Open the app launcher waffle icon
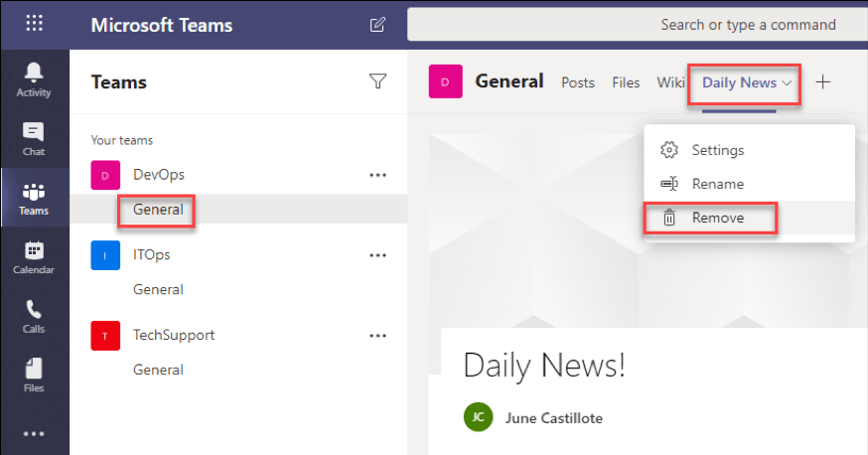 [34, 23]
